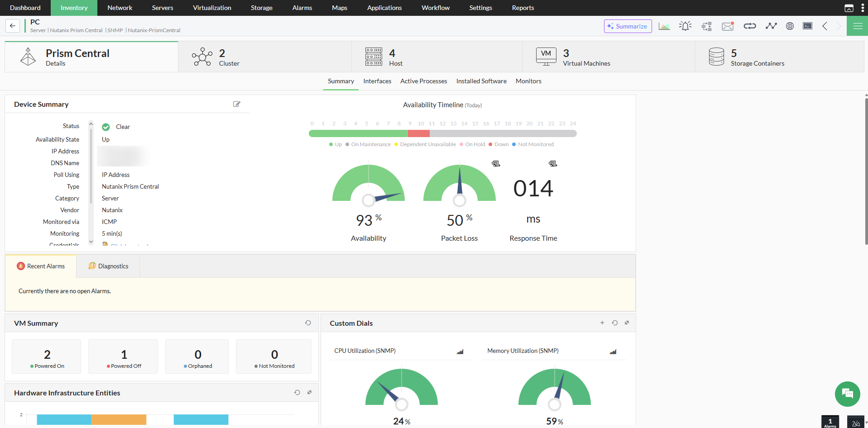Open the 5 Storage Containers card
This screenshot has width=868, height=428.
780,57
